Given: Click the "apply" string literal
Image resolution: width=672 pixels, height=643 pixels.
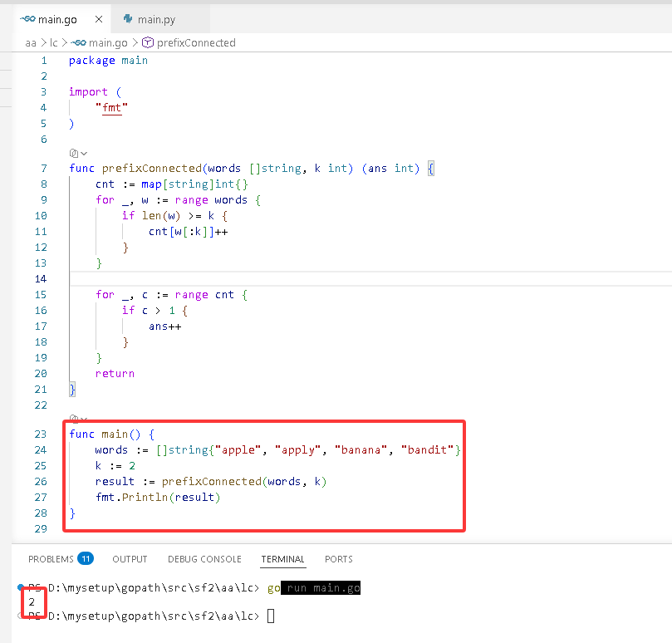Looking at the screenshot, I should 298,450.
